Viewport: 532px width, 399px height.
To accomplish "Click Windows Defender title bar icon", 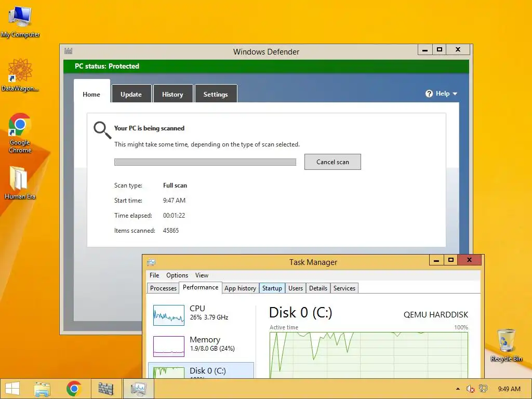I will (x=69, y=51).
